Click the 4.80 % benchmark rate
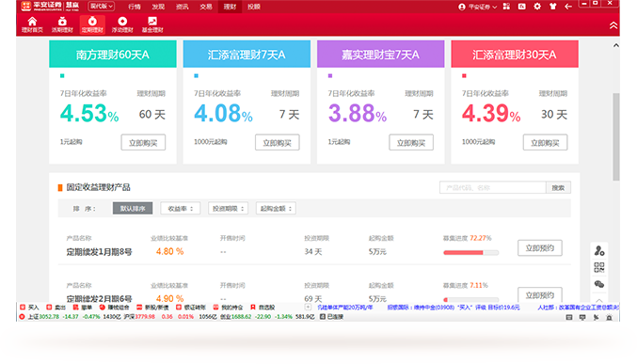Image resolution: width=637 pixels, height=364 pixels. (169, 251)
